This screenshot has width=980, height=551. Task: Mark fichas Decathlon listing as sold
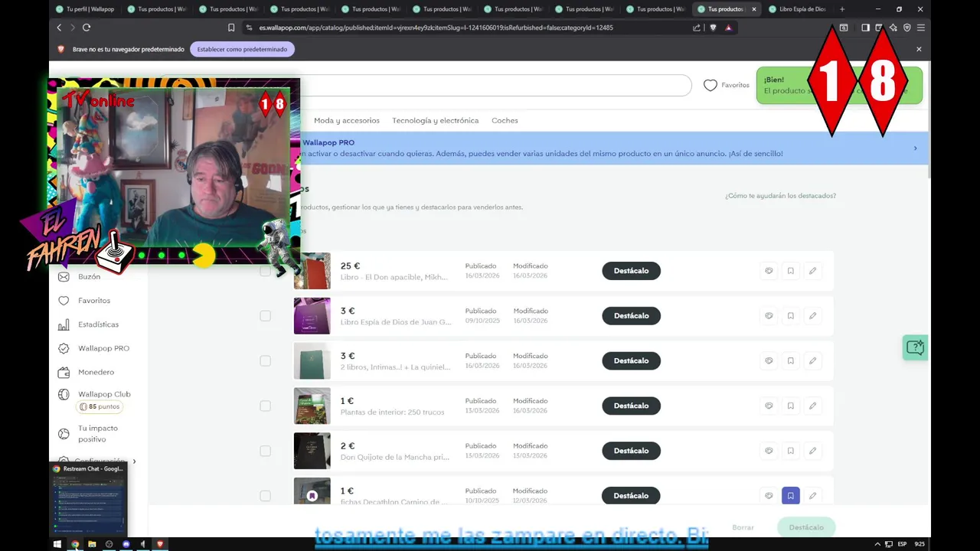coord(769,496)
